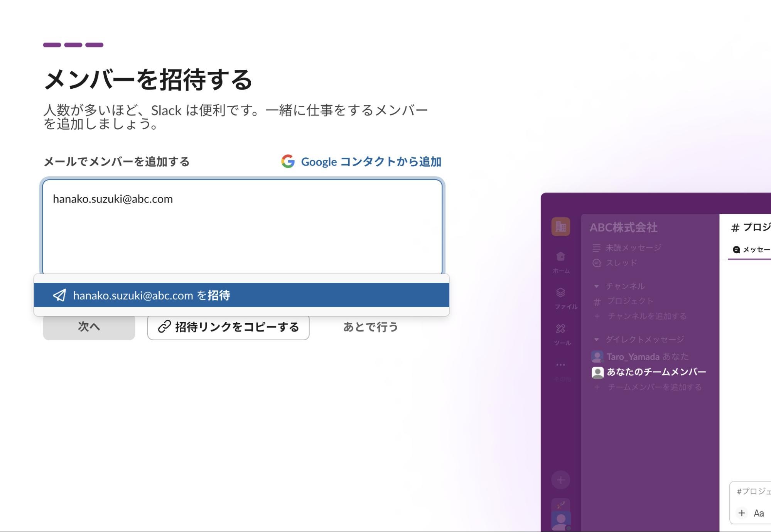Image resolution: width=771 pixels, height=532 pixels.
Task: Click the ABC株式会社 workspace name
Action: pyautogui.click(x=624, y=227)
